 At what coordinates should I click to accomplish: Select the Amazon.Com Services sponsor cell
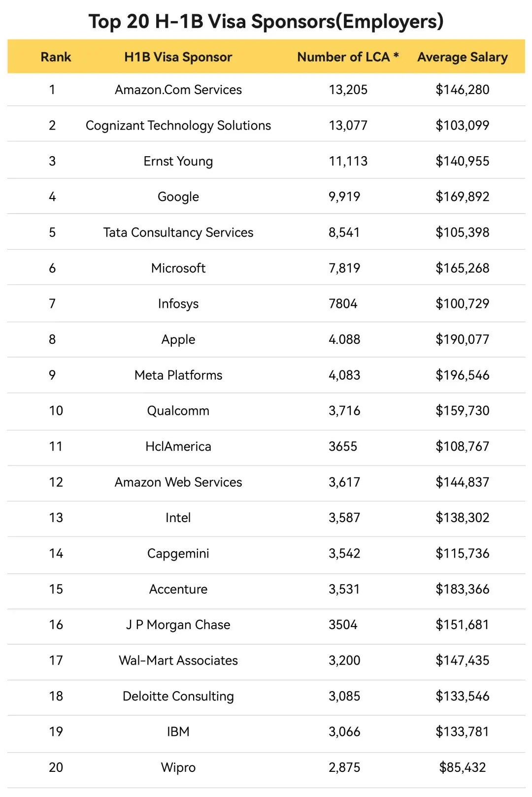(x=178, y=90)
